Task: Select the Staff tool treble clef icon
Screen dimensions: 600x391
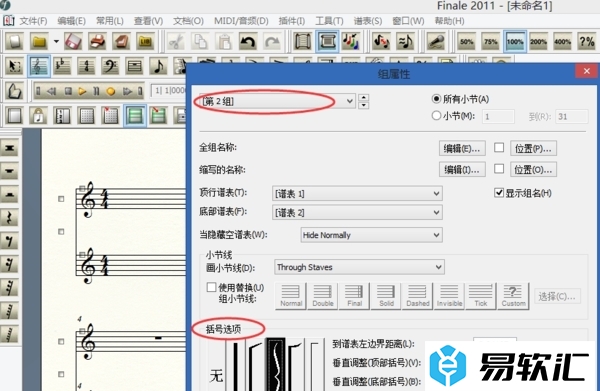Action: click(x=39, y=67)
